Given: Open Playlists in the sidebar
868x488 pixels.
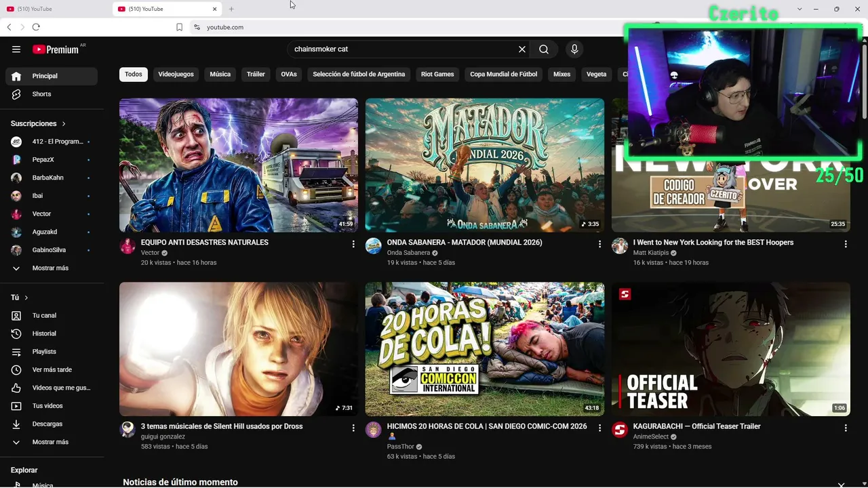Looking at the screenshot, I should pyautogui.click(x=52, y=352).
